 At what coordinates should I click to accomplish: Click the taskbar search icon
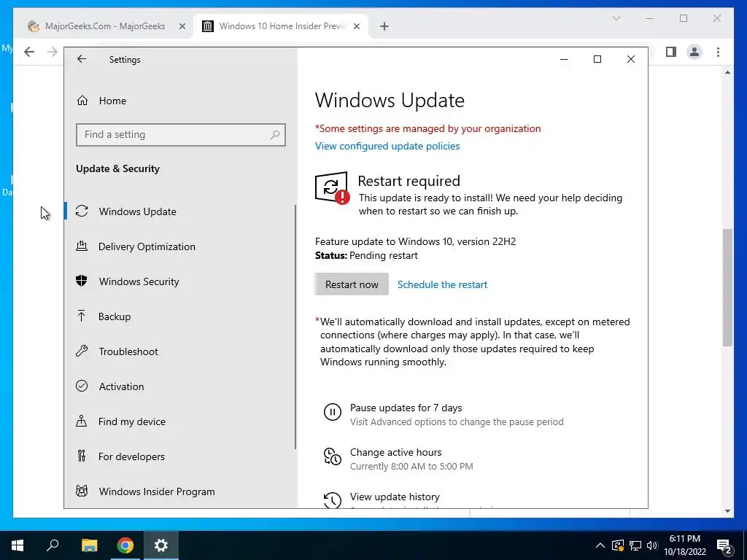coord(53,545)
